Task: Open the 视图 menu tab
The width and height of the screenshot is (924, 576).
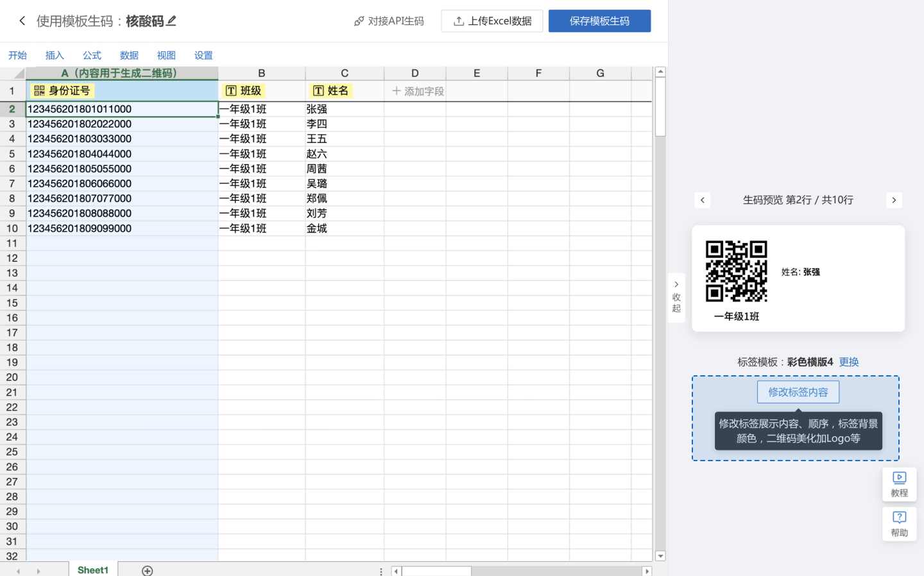Action: pos(166,55)
